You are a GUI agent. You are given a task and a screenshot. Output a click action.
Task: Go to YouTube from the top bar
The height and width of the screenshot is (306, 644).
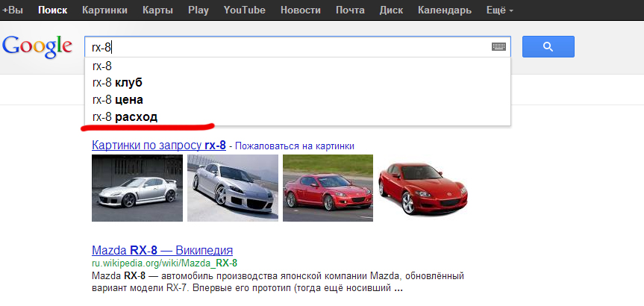(245, 10)
